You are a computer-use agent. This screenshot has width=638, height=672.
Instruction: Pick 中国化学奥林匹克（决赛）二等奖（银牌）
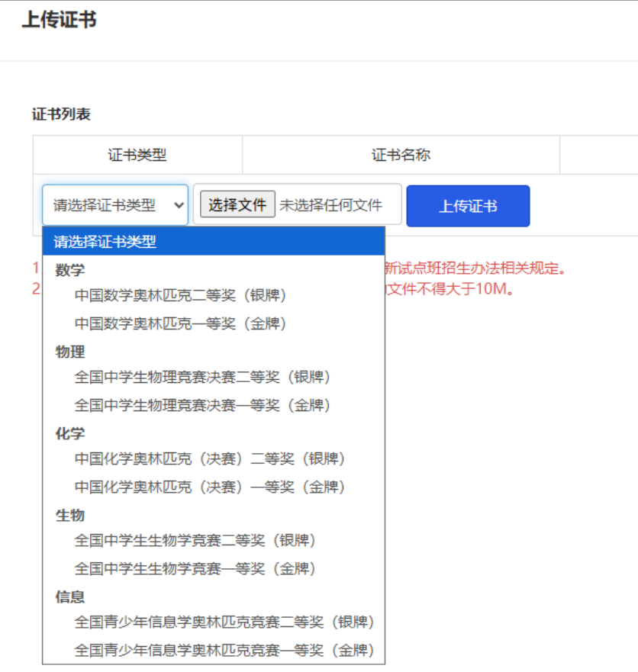click(210, 458)
